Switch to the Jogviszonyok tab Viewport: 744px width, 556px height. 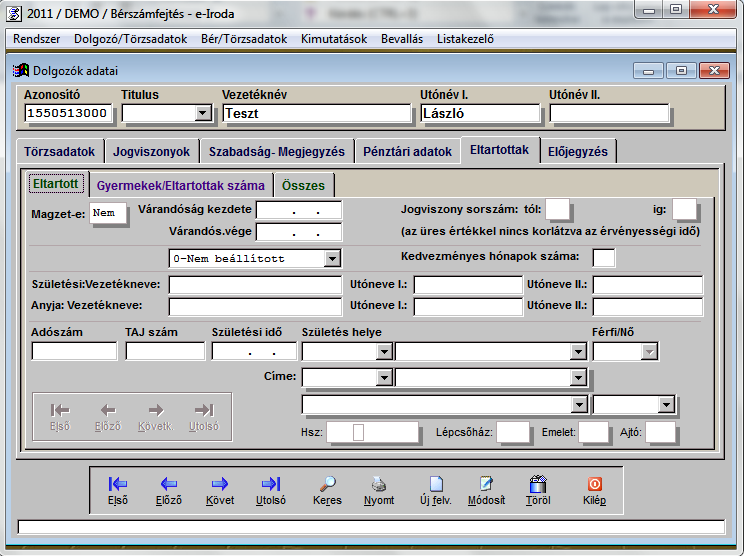[x=152, y=151]
